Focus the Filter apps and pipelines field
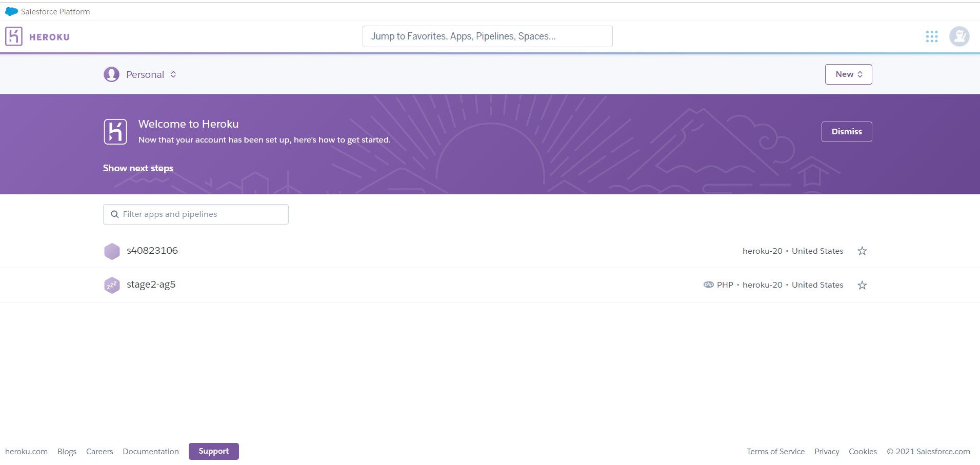The height and width of the screenshot is (465, 980). (196, 214)
